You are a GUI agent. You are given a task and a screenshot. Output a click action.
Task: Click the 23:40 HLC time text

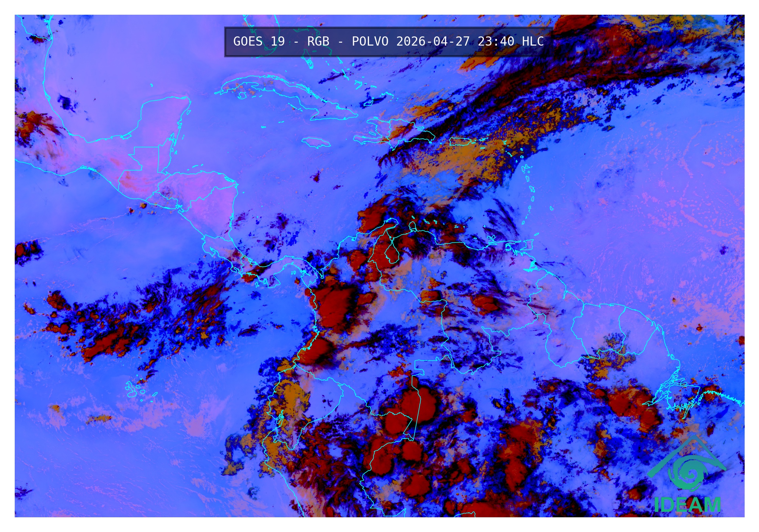pos(510,42)
